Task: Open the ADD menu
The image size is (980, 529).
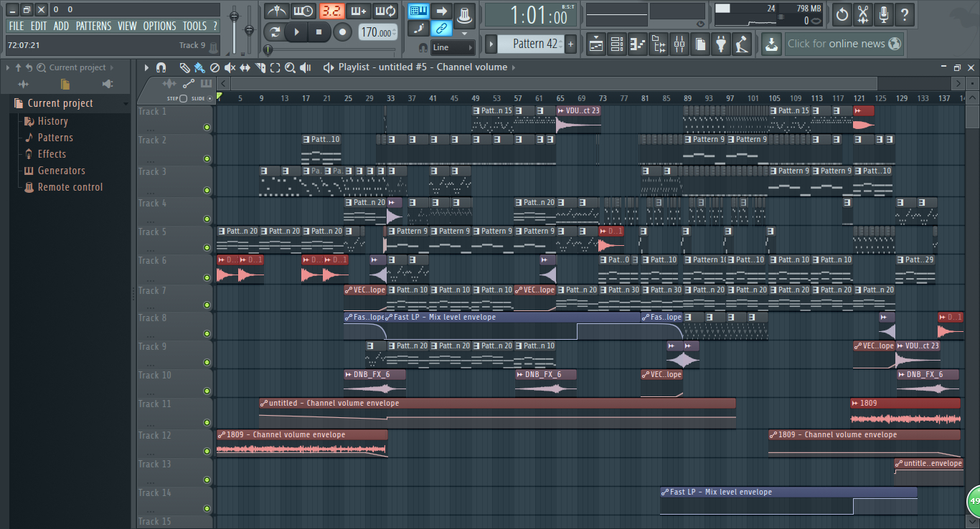Action: click(61, 26)
